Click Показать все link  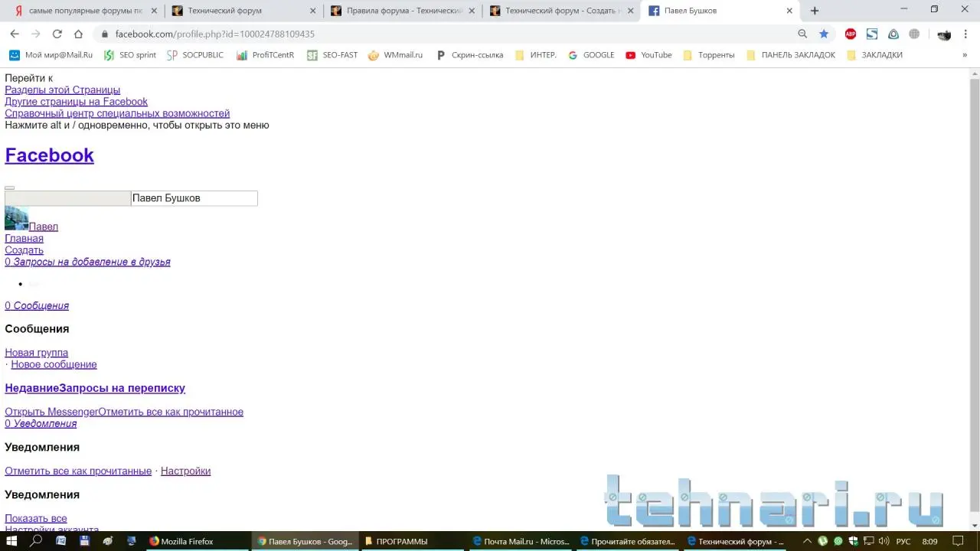point(35,518)
